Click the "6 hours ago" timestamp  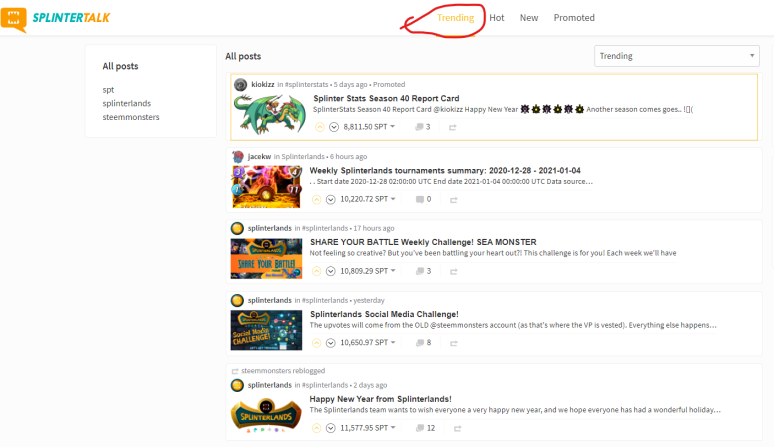click(x=348, y=156)
